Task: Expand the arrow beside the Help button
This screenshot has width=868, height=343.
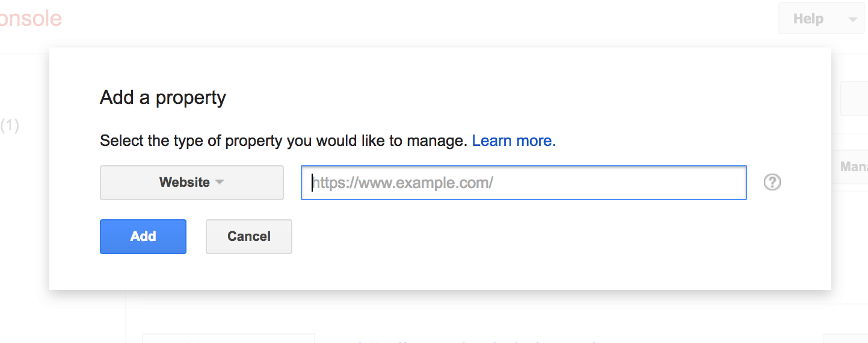Action: [x=852, y=19]
